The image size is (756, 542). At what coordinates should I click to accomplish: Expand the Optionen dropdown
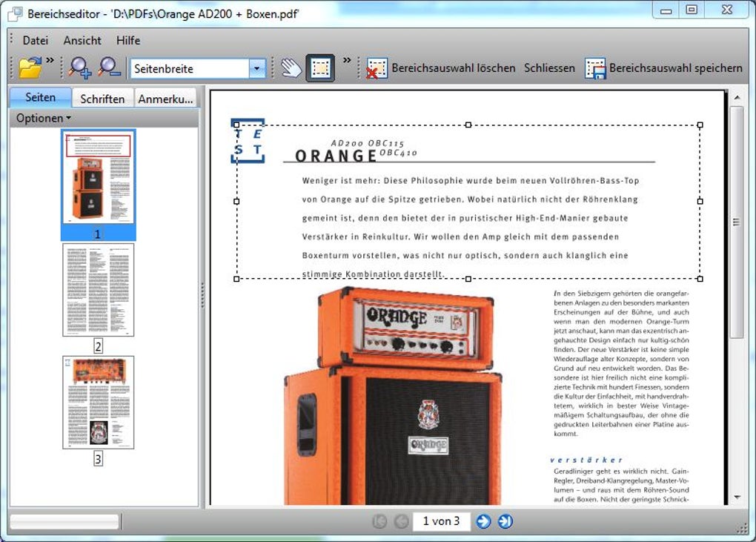click(x=44, y=118)
